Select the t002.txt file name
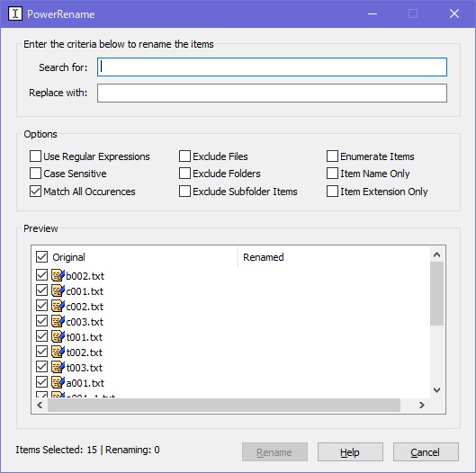This screenshot has width=476, height=473. pos(85,353)
